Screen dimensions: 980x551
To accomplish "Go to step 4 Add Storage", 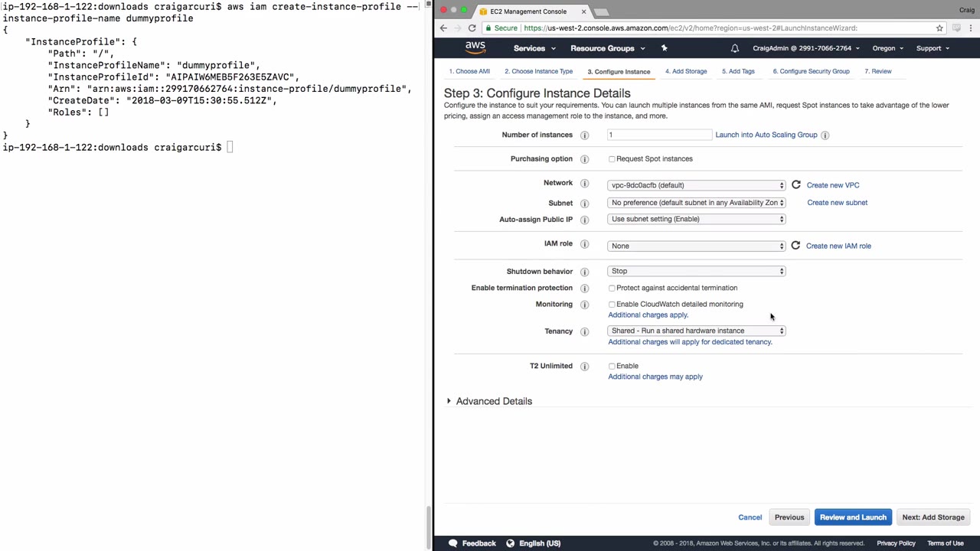I will point(686,71).
